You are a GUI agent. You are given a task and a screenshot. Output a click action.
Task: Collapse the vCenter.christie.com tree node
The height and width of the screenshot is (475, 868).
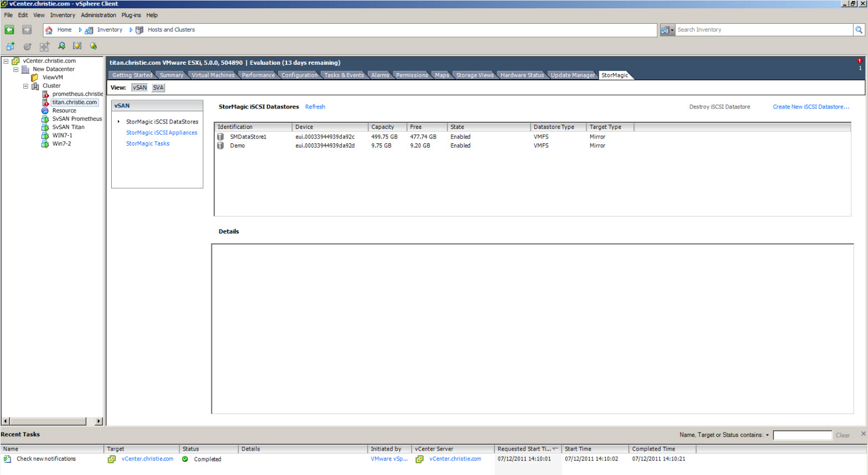(6, 61)
